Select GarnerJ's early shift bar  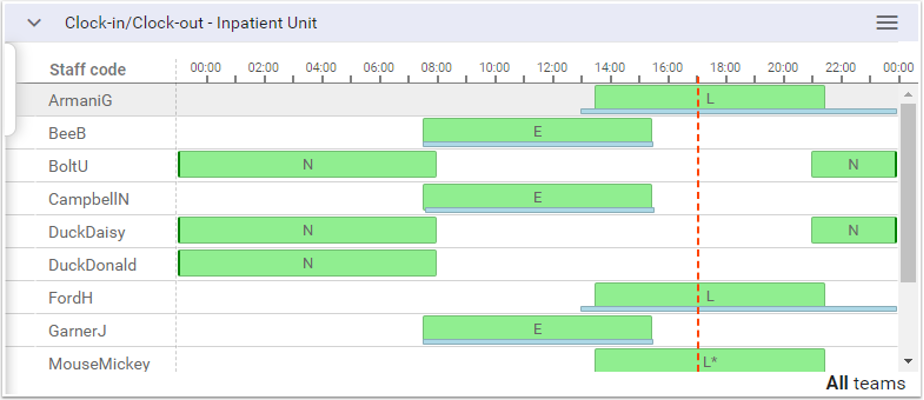(537, 329)
